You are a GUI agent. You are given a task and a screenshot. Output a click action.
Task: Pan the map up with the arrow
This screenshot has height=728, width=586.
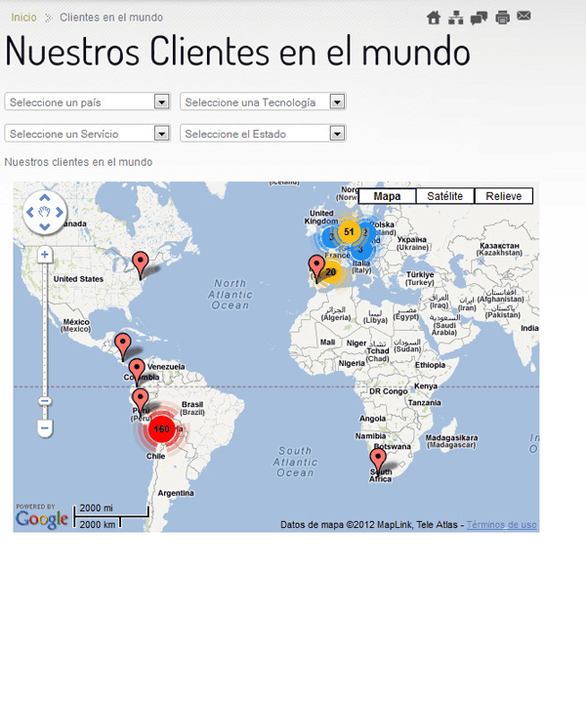pyautogui.click(x=45, y=197)
